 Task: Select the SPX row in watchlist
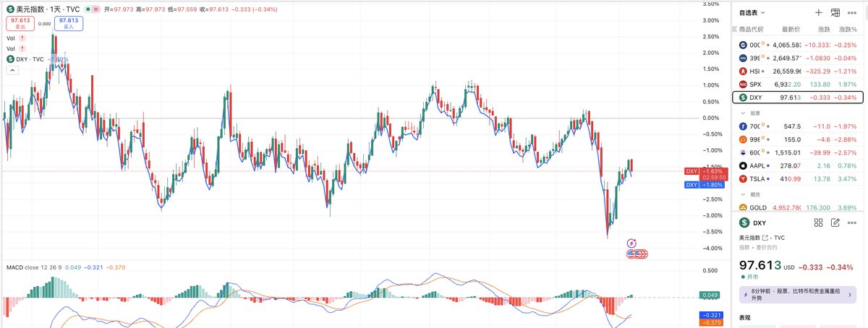pos(798,85)
